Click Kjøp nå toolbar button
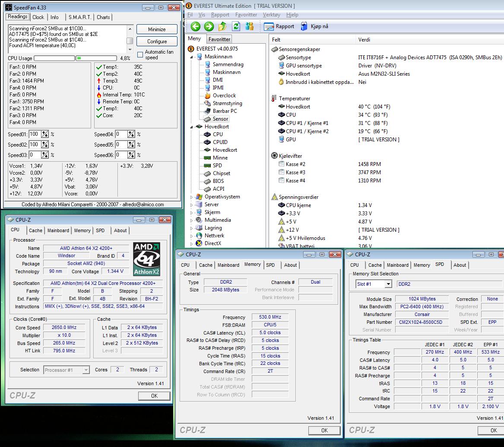The width and height of the screenshot is (504, 447). coord(314,26)
